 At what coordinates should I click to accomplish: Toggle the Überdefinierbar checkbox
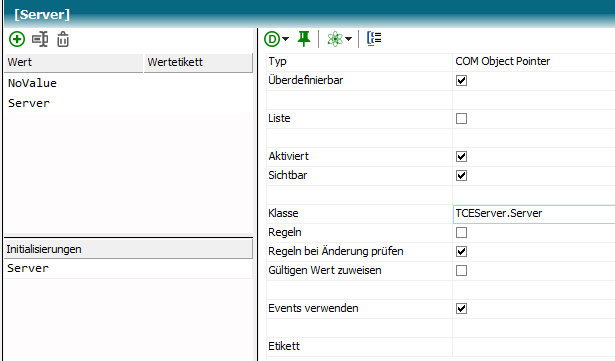click(461, 80)
